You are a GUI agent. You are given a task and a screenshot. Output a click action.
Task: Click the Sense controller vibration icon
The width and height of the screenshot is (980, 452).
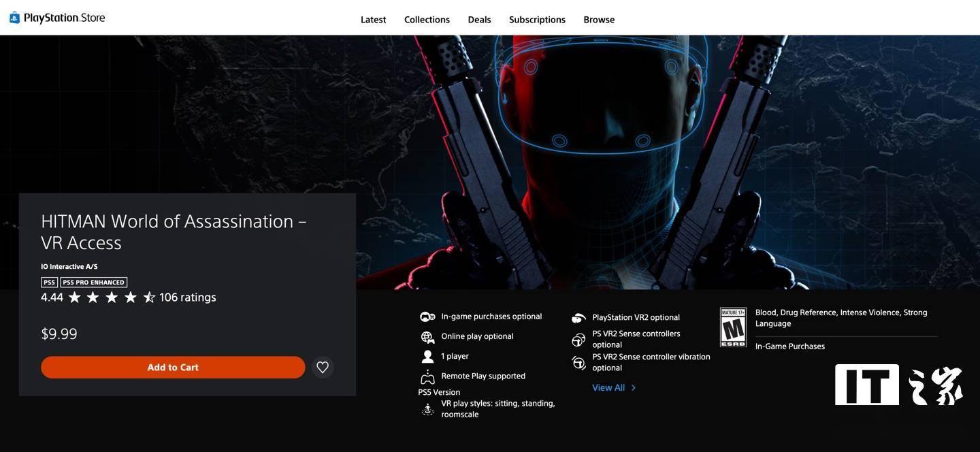[x=578, y=363]
